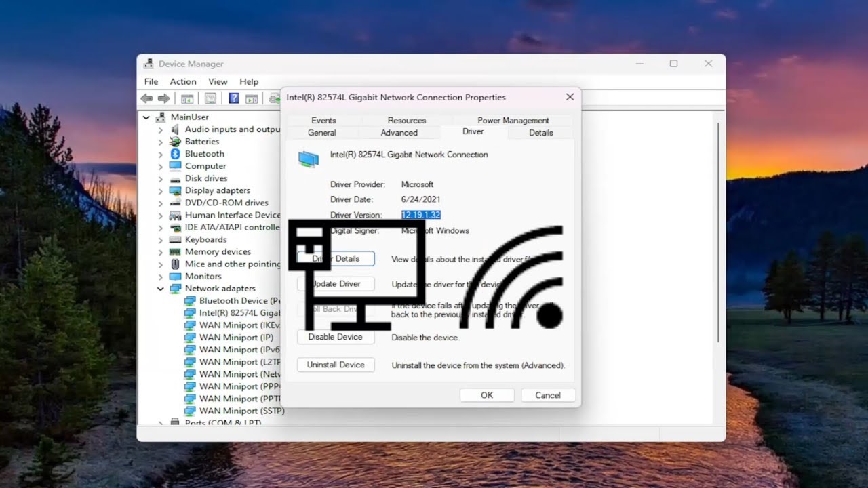
Task: Click the Memory devices category icon
Action: click(175, 251)
